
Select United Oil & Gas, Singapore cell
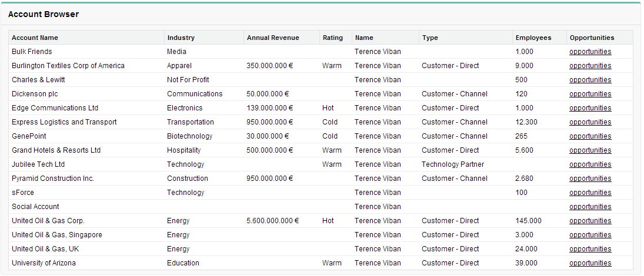click(x=57, y=234)
